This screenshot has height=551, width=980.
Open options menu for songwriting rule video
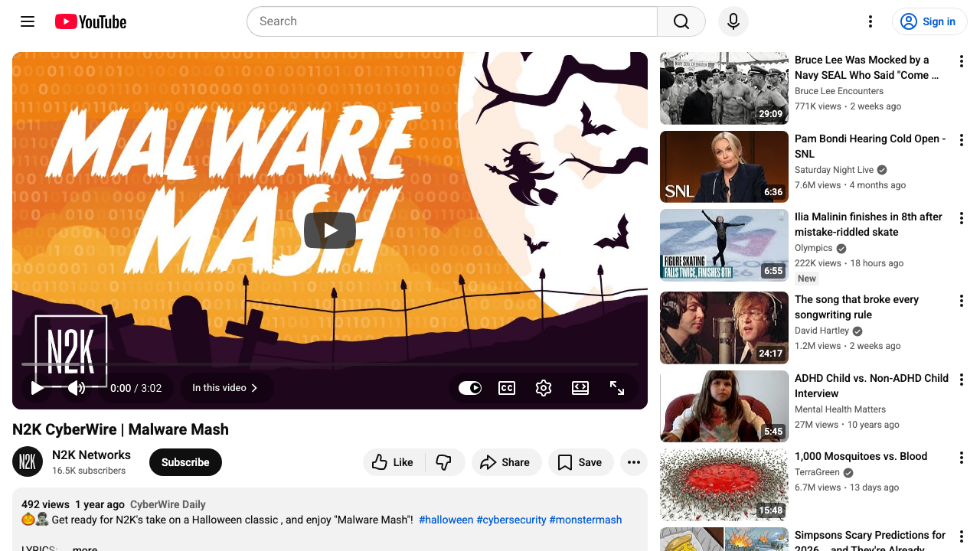pyautogui.click(x=962, y=301)
